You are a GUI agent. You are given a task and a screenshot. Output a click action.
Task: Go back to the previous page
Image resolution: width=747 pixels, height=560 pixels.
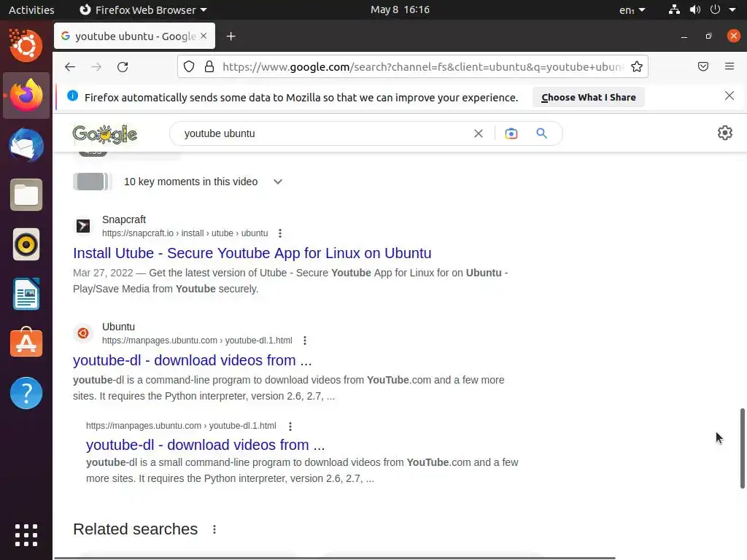70,67
